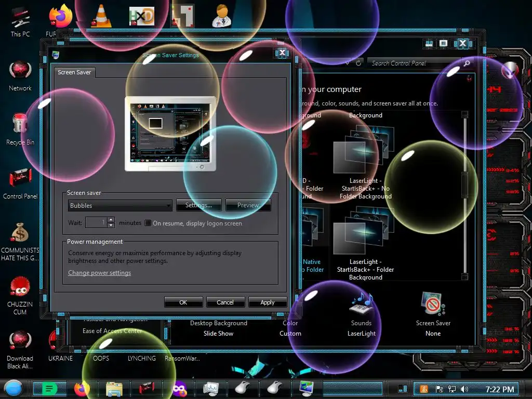Screen dimensions: 532x399
Task: Select LaserLight StartIsBack+ Folder Background theme
Action: click(365, 243)
